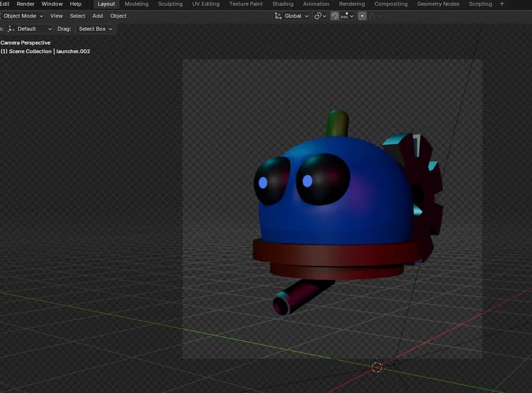The image size is (532, 393).
Task: Open the Default orientation dropdown
Action: tap(30, 29)
